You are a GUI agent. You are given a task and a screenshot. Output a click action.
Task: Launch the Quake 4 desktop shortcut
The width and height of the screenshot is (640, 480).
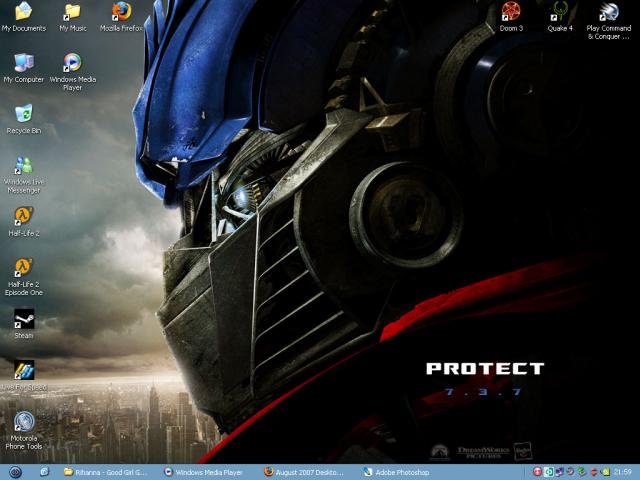560,17
